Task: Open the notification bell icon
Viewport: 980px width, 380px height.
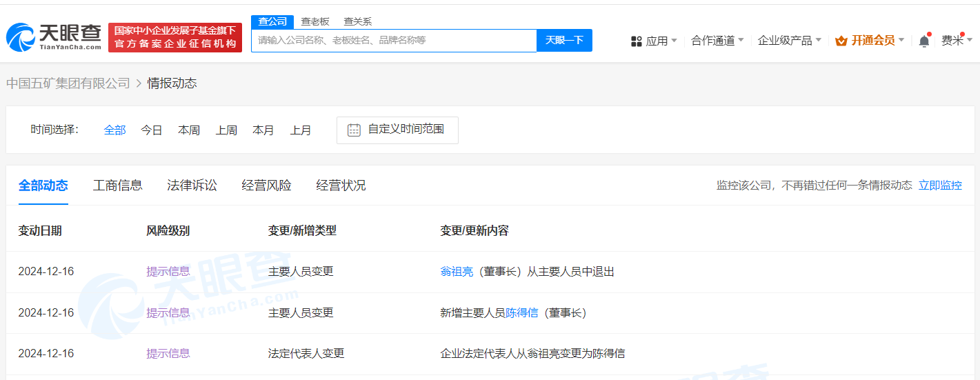Action: pos(924,41)
